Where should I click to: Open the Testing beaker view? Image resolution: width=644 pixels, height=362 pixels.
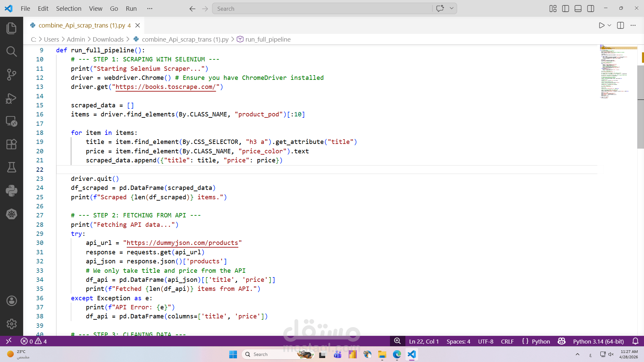pos(11,167)
